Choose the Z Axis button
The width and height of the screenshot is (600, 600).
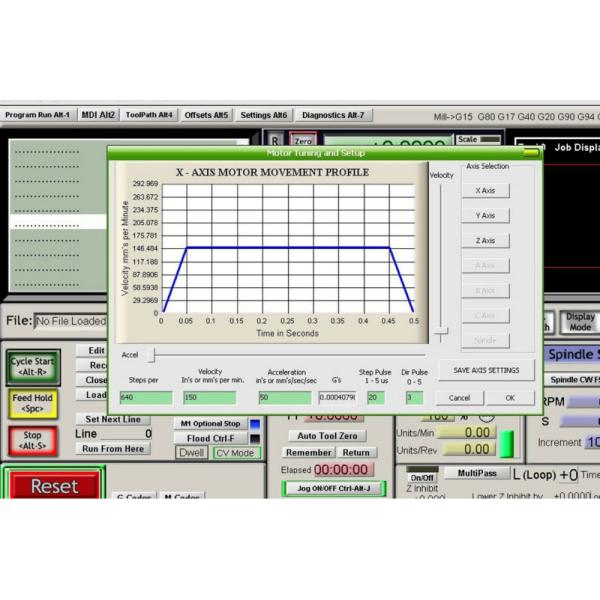click(x=485, y=241)
